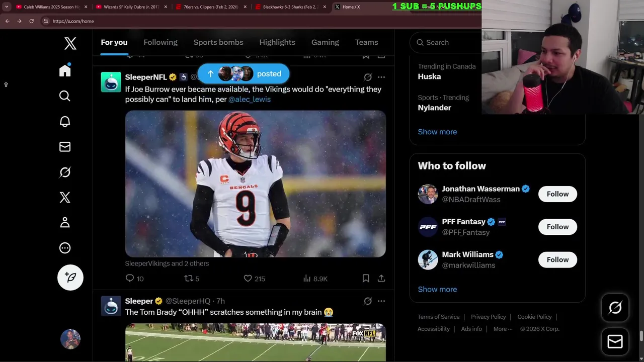
Task: Click Show more under trends
Action: (x=437, y=132)
